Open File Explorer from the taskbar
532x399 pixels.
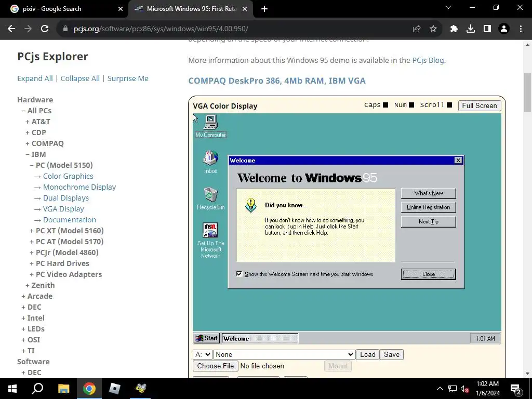(63, 389)
